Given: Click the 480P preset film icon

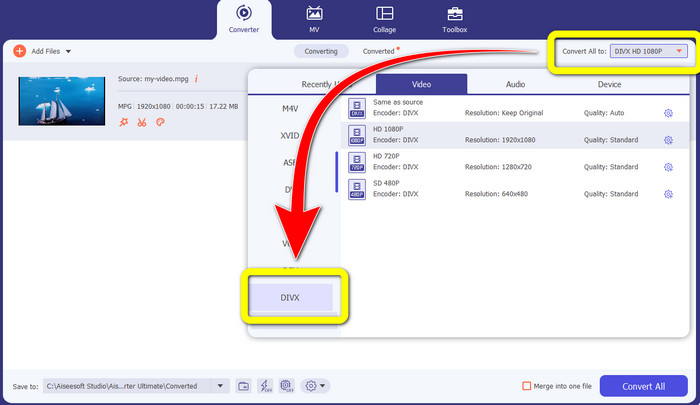Looking at the screenshot, I should pos(357,189).
